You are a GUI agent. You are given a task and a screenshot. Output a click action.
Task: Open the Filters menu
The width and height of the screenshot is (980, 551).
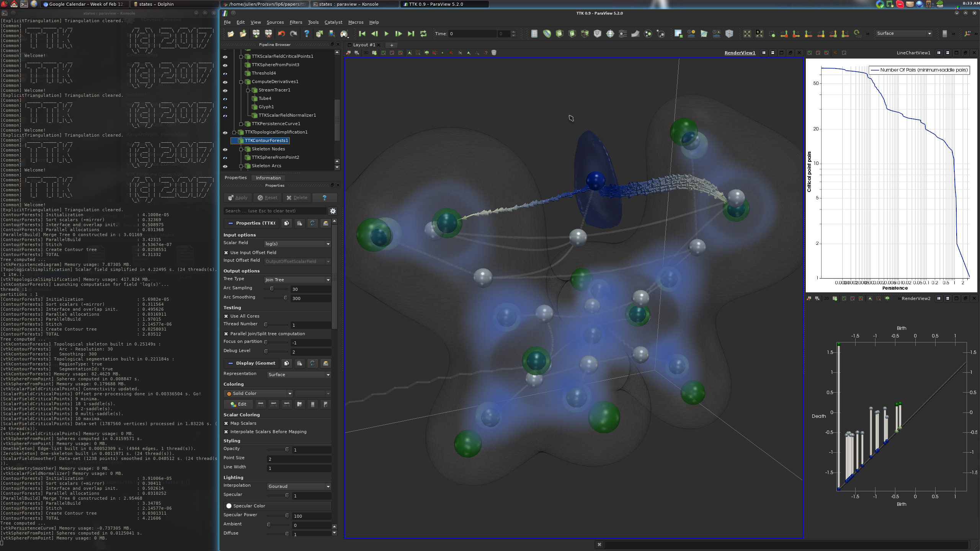(296, 22)
